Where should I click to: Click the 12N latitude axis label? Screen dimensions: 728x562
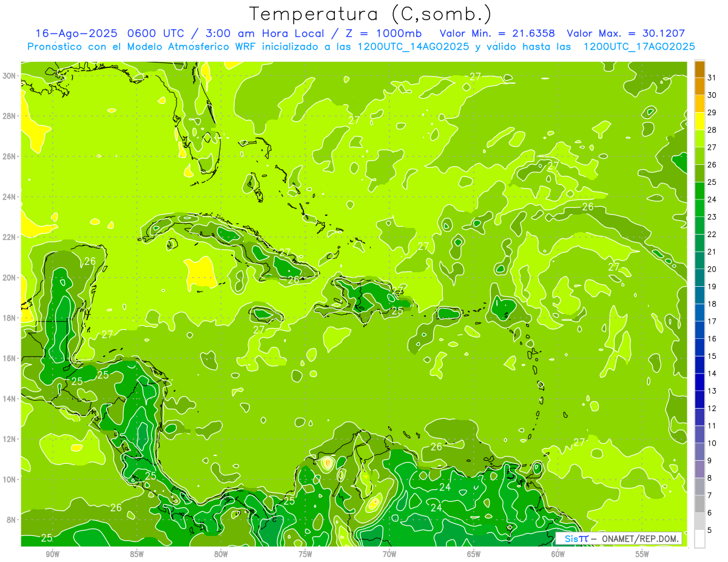10,439
